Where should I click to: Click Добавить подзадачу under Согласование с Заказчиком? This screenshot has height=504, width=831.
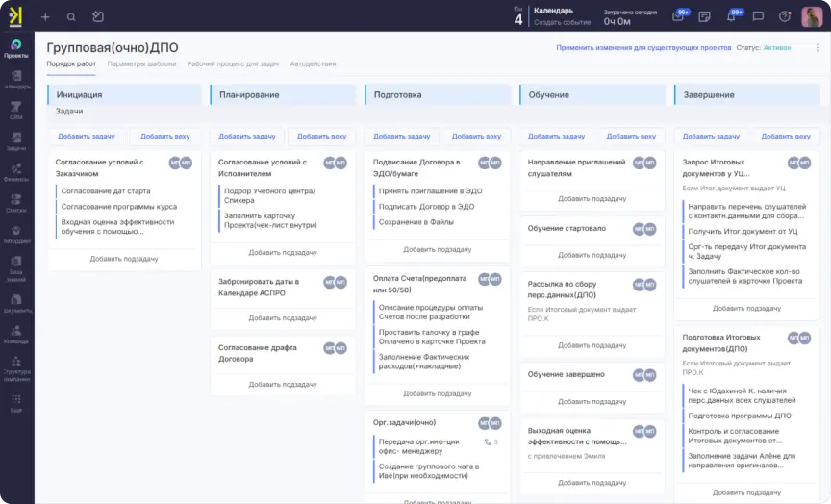(x=124, y=259)
